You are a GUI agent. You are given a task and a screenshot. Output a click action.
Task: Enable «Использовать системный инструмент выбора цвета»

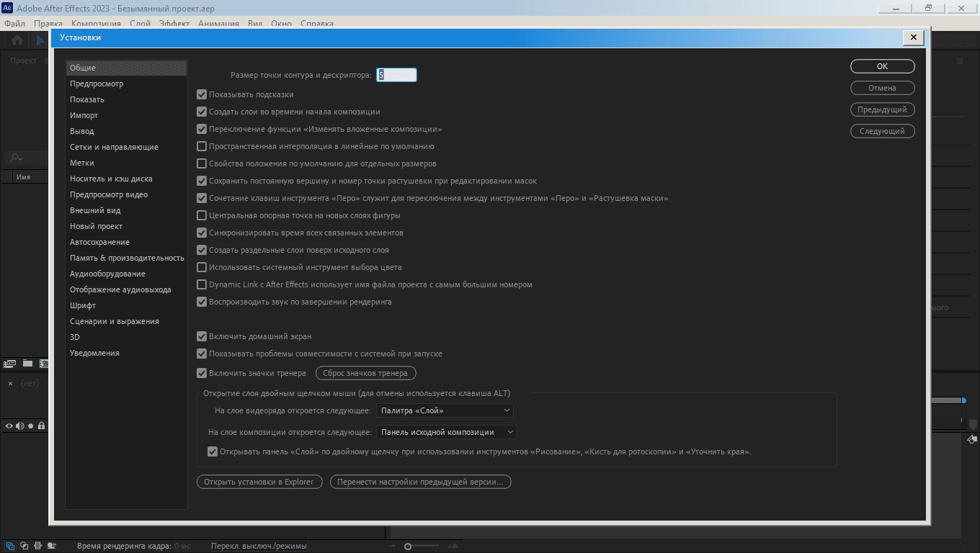[x=202, y=267]
